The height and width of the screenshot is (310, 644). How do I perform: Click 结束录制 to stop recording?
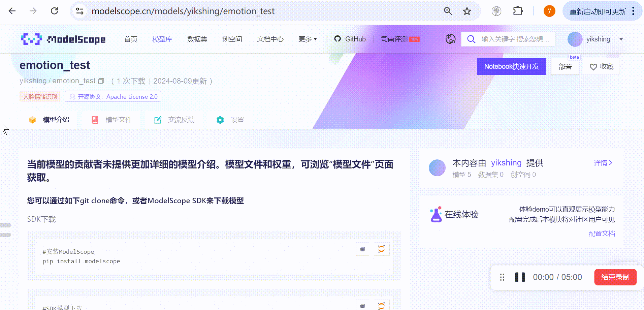(615, 277)
